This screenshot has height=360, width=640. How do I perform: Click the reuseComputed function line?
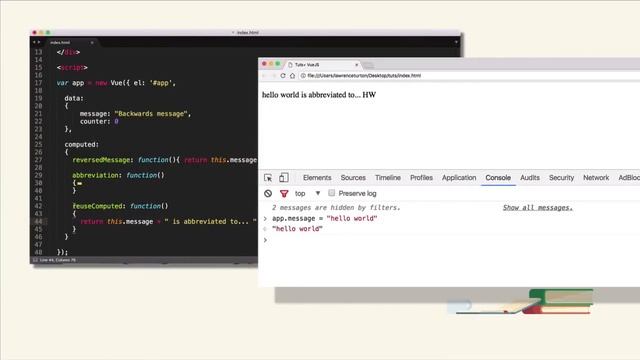point(120,206)
